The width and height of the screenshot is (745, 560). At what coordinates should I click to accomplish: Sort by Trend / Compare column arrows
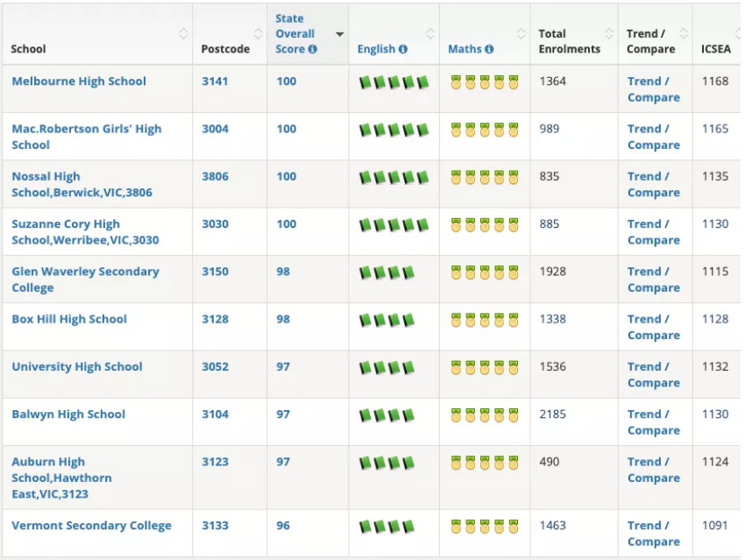click(684, 34)
